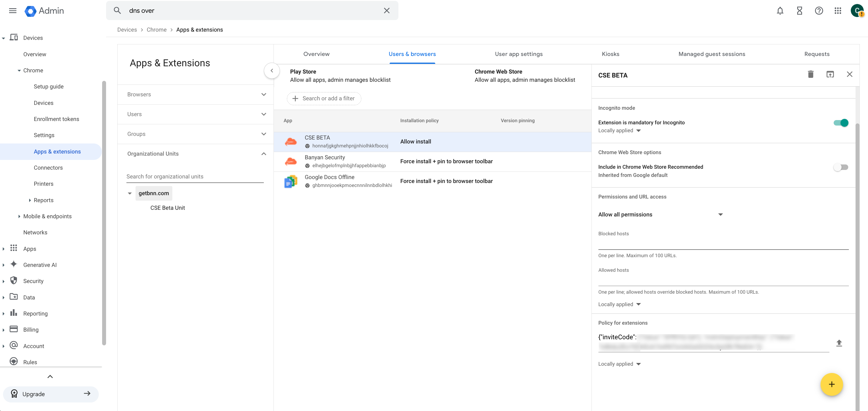
Task: Delete CSE BETA using the trash icon
Action: 810,74
